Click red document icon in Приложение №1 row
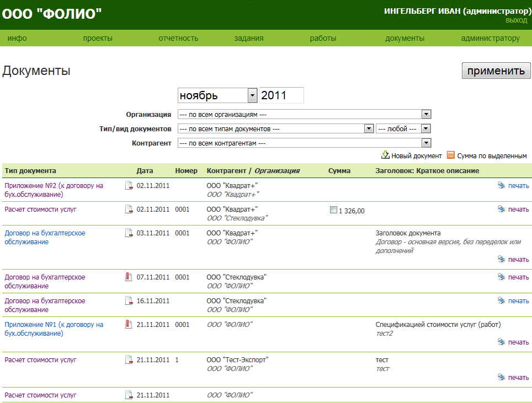 tap(129, 324)
